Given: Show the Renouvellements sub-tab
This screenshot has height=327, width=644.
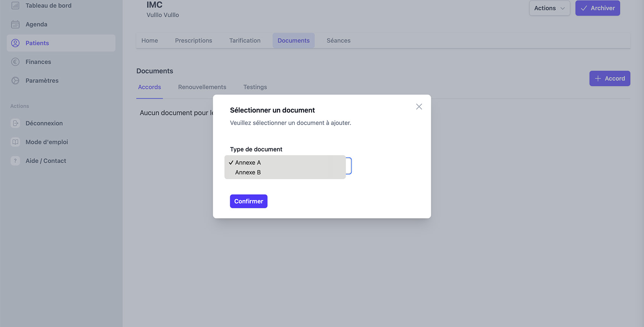Looking at the screenshot, I should tap(202, 87).
